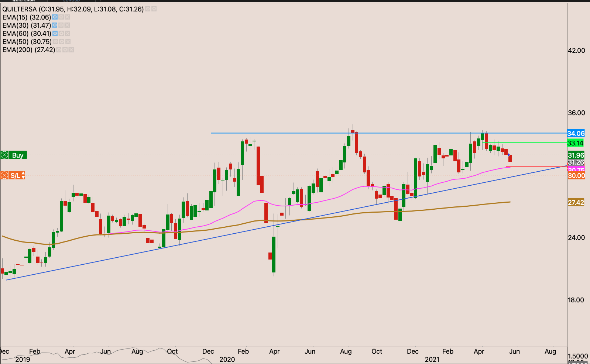The height and width of the screenshot is (364, 590).
Task: Toggle visibility eye for EMA(15)
Action: click(55, 17)
